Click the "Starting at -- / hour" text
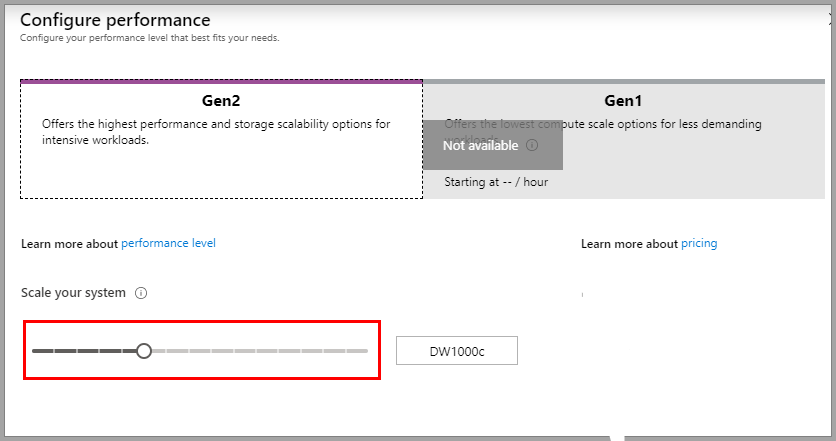Image resolution: width=836 pixels, height=441 pixels. tap(496, 182)
